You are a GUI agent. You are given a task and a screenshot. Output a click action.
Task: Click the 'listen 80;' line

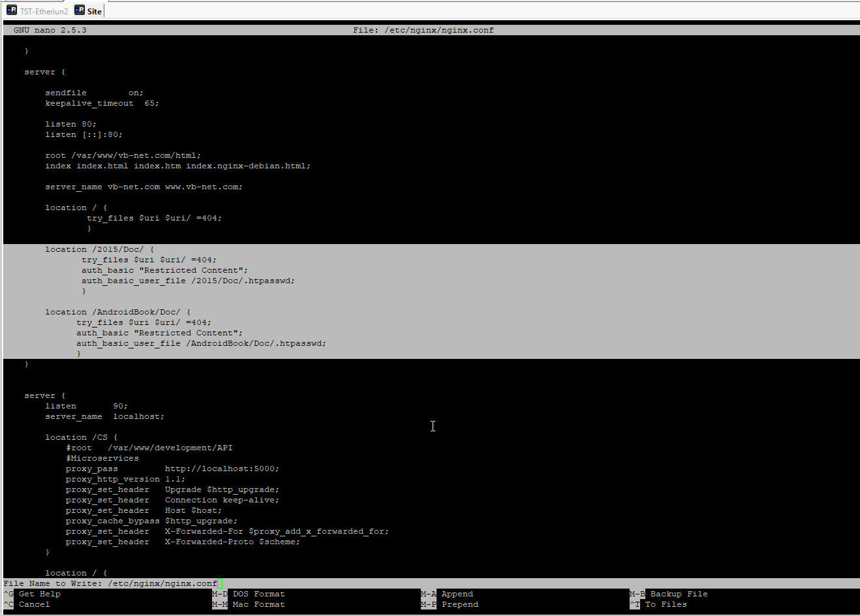click(71, 124)
